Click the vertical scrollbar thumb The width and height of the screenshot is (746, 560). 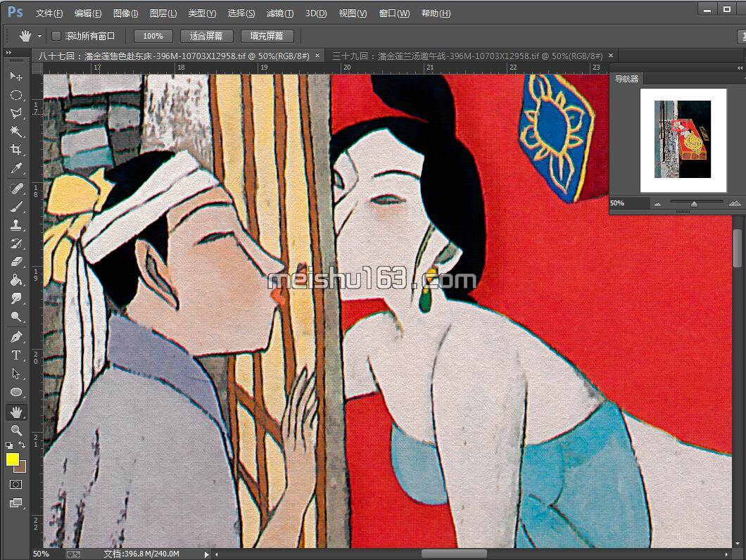[x=737, y=248]
